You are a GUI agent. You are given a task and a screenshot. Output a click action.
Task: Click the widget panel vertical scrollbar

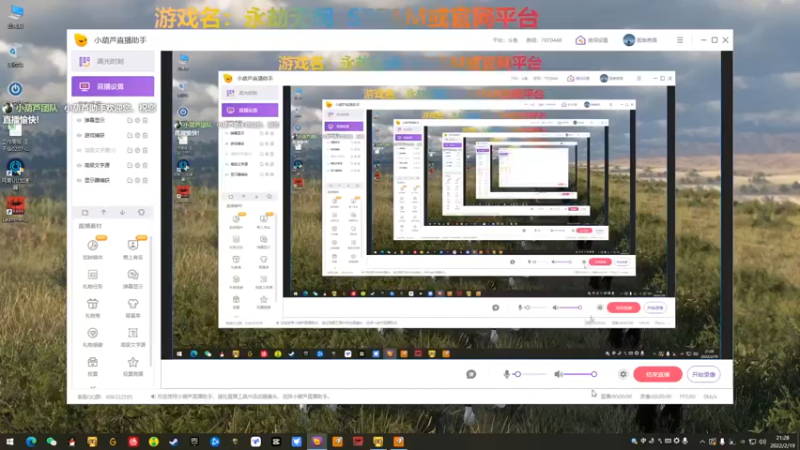151,301
